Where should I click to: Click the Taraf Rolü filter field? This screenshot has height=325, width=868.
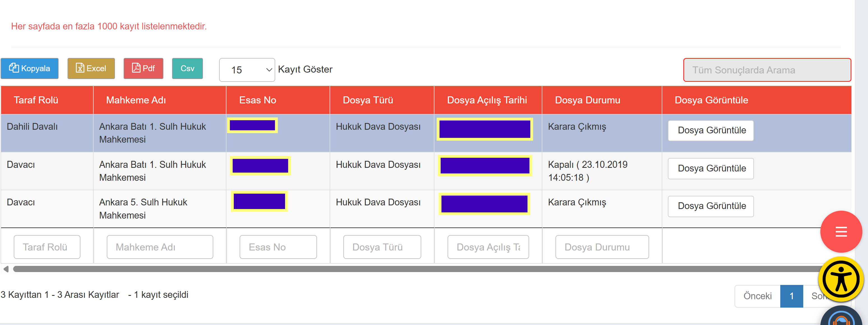[47, 247]
